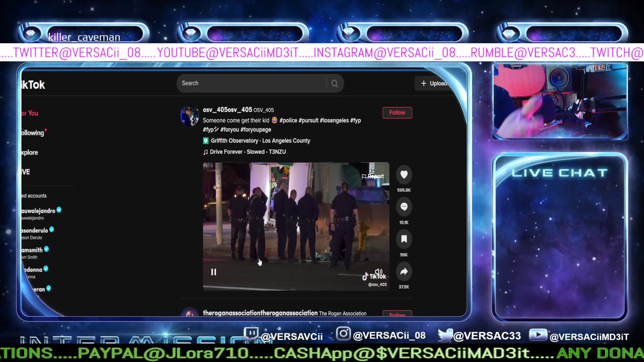Open osv_405 username link
The height and width of the screenshot is (362, 644).
pyautogui.click(x=227, y=110)
